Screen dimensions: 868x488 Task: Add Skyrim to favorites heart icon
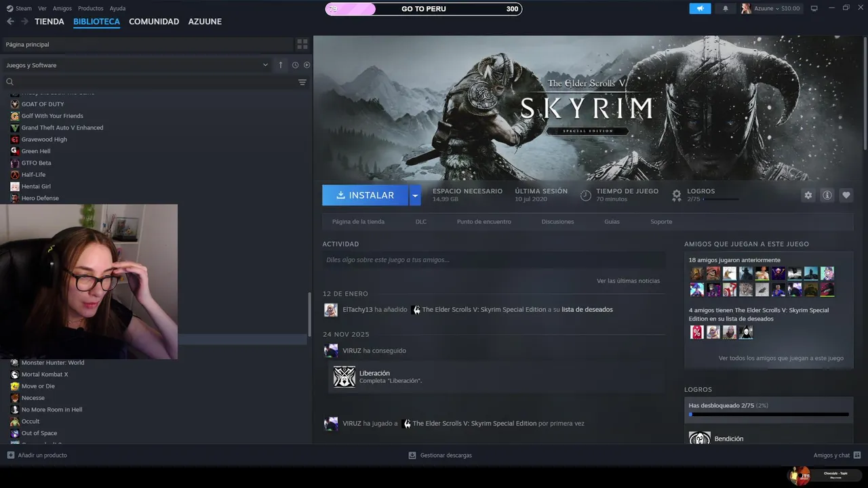pos(846,195)
